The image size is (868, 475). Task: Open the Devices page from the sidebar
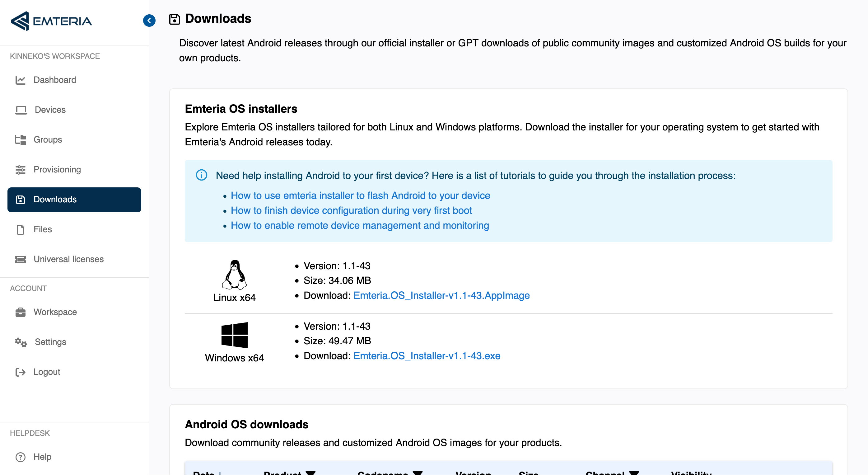[x=74, y=110]
